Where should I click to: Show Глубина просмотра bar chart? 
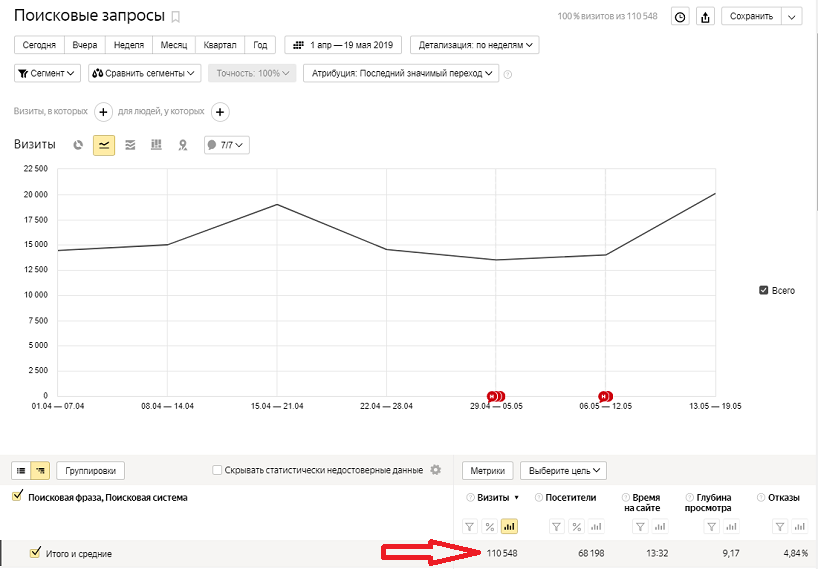[731, 527]
